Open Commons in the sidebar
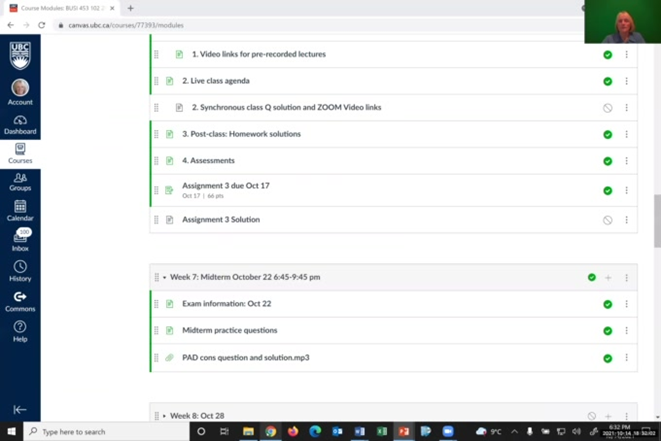The width and height of the screenshot is (661, 441). tap(20, 301)
